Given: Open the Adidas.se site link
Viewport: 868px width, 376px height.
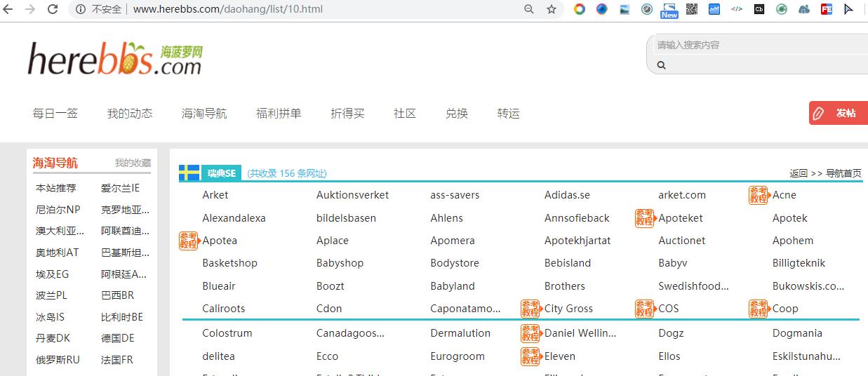Looking at the screenshot, I should point(567,195).
